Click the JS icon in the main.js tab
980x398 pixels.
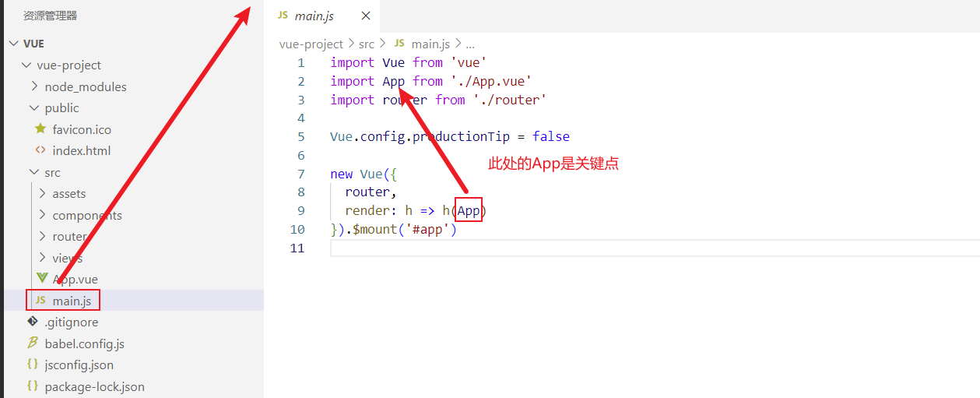tap(283, 16)
